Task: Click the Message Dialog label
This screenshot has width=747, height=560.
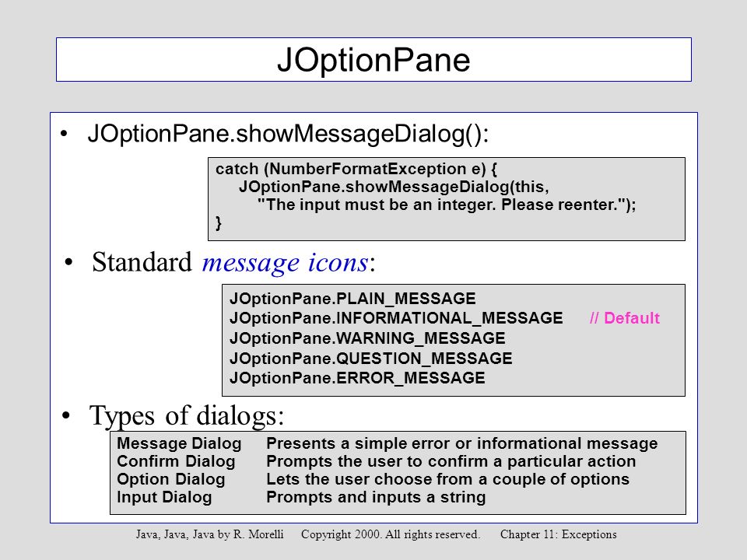Action: [x=179, y=443]
